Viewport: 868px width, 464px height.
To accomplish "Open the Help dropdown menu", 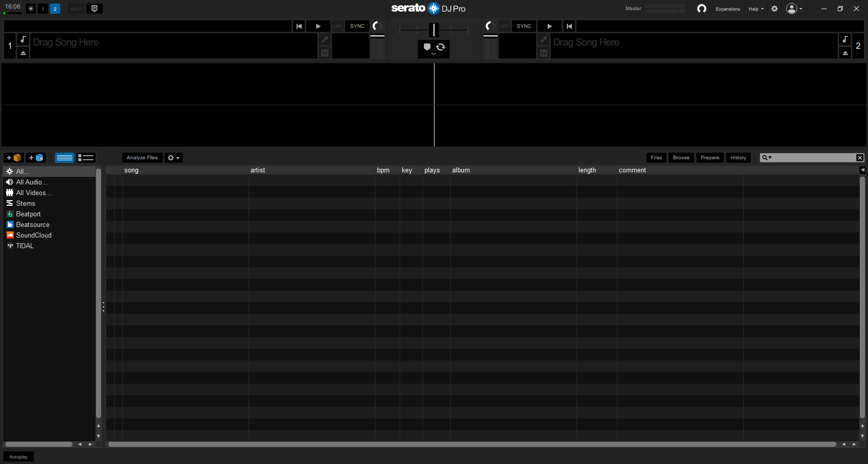I will (756, 9).
